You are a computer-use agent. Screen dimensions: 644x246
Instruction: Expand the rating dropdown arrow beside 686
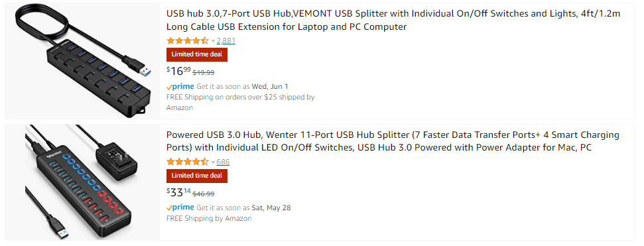pos(213,162)
